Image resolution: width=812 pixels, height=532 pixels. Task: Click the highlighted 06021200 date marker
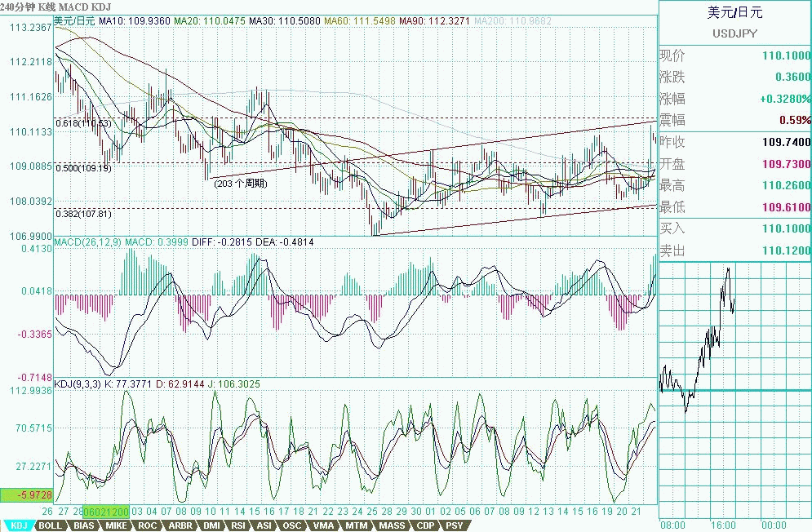(106, 512)
